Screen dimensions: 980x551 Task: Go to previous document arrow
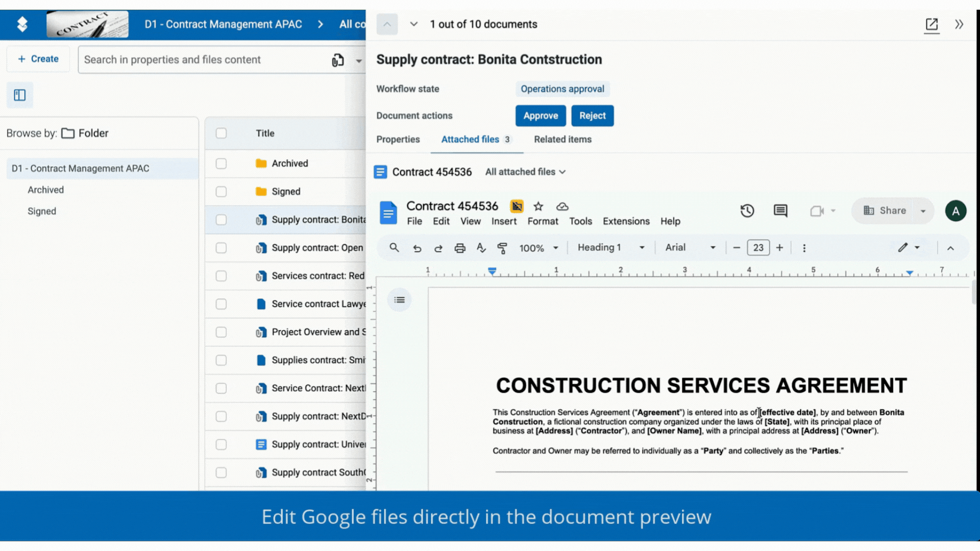tap(387, 24)
